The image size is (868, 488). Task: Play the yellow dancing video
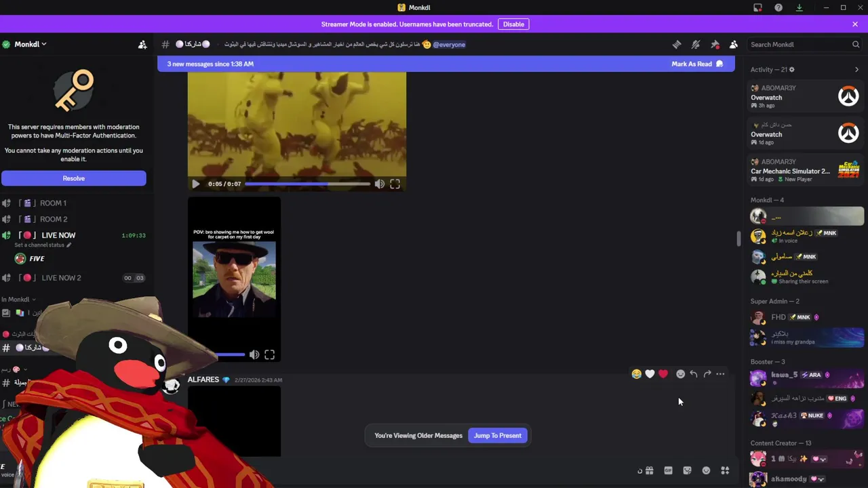[196, 184]
